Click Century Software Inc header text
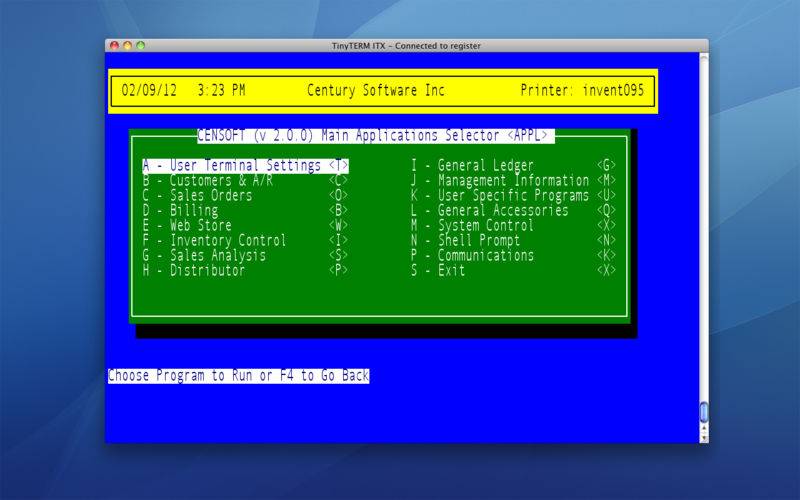 point(376,91)
